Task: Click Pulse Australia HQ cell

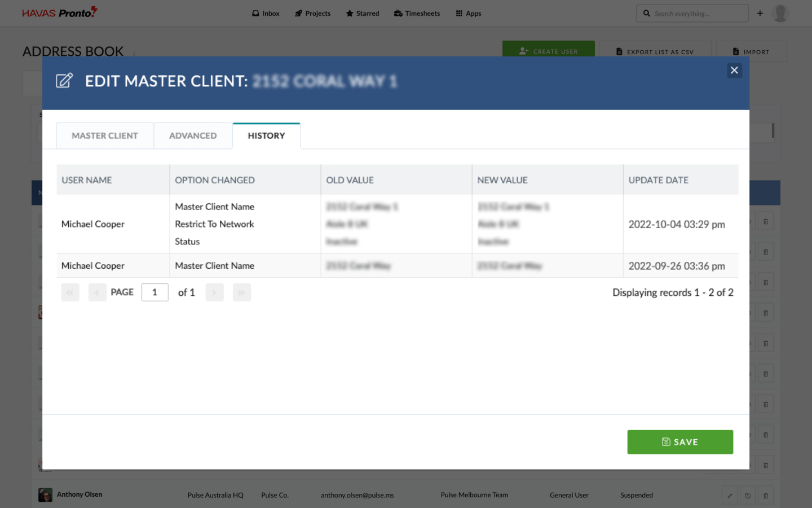Action: (x=215, y=496)
